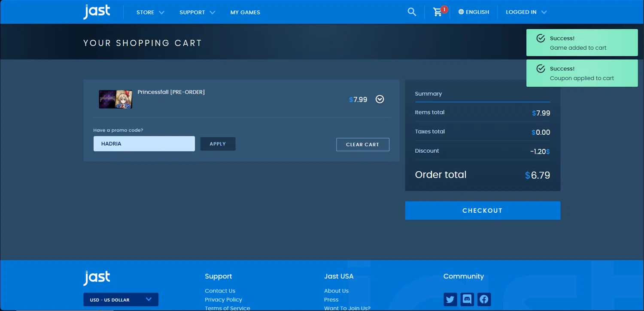Expand the Princessfall item details chevron
Screen dimensions: 644x311
click(380, 99)
